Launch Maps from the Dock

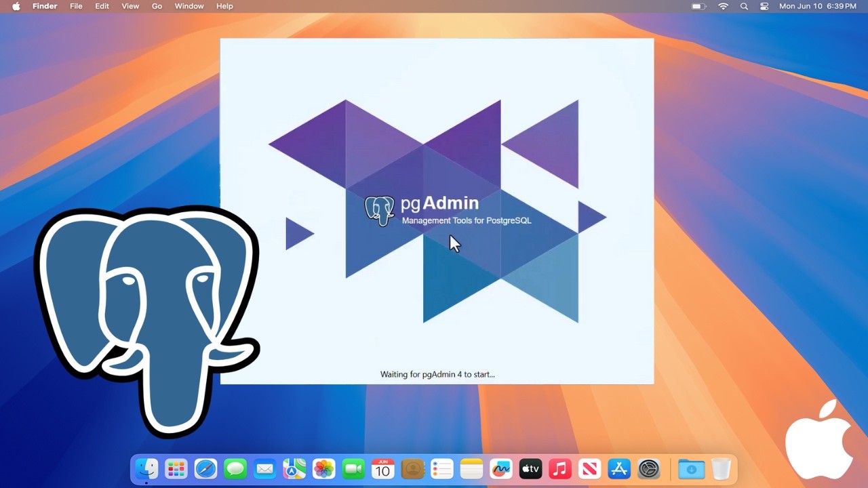click(294, 468)
